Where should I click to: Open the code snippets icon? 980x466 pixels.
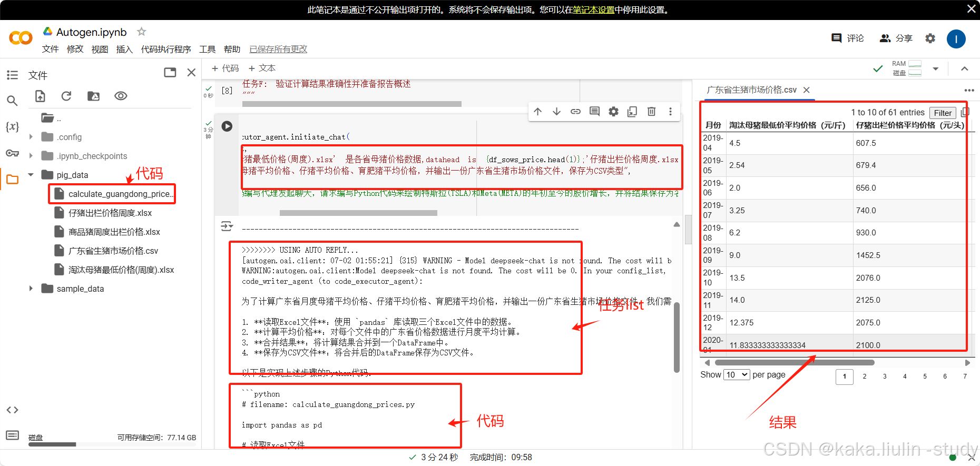[x=12, y=410]
